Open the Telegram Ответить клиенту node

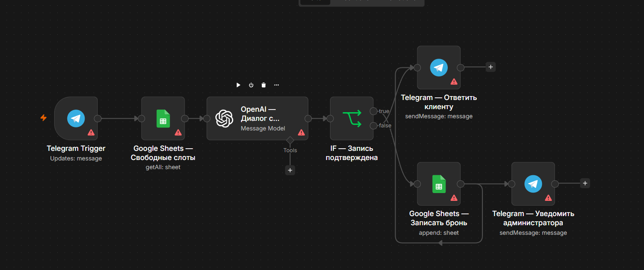[439, 67]
